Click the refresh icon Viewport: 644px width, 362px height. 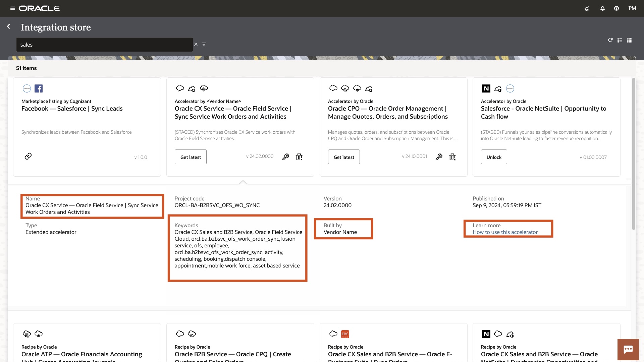coord(610,40)
